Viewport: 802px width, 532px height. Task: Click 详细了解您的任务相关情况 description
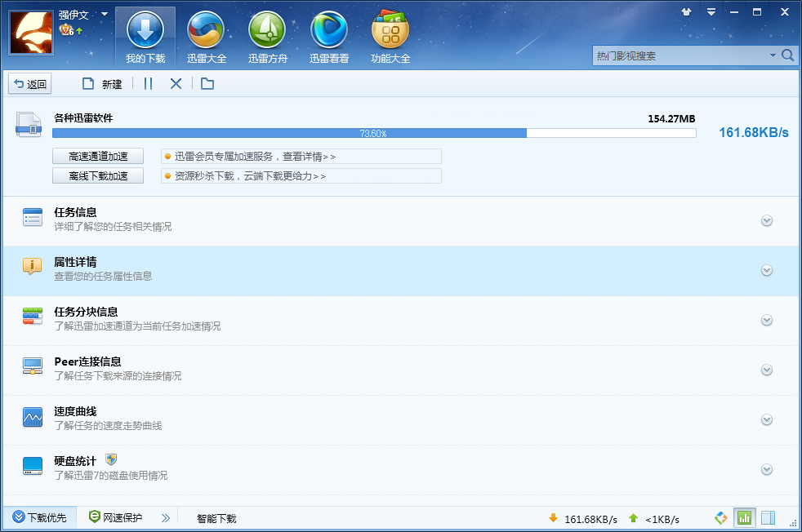pyautogui.click(x=113, y=226)
